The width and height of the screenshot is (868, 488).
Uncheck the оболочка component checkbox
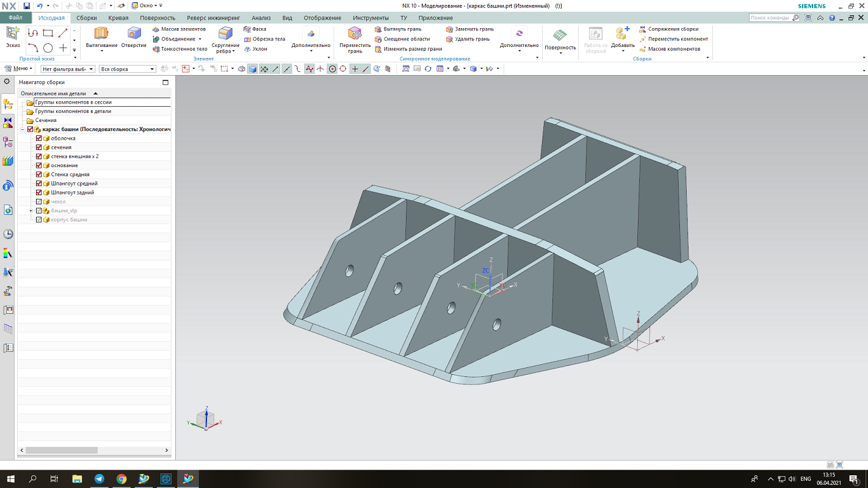(39, 138)
